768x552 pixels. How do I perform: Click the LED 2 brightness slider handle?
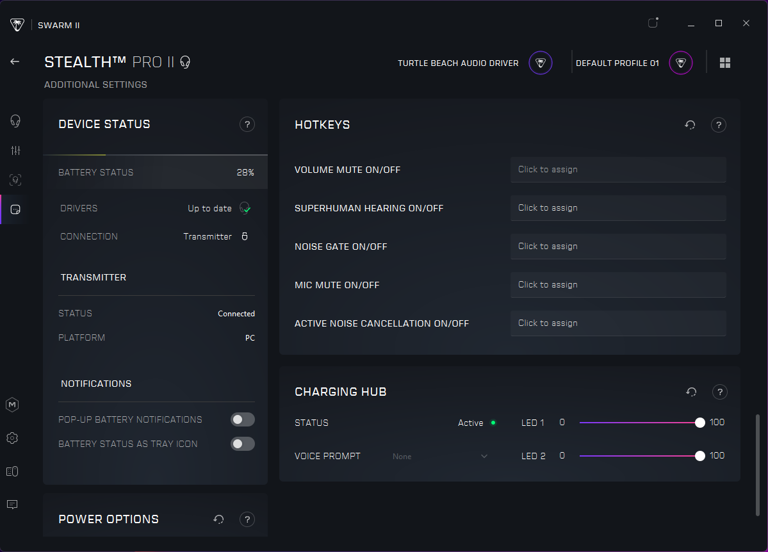tap(700, 456)
